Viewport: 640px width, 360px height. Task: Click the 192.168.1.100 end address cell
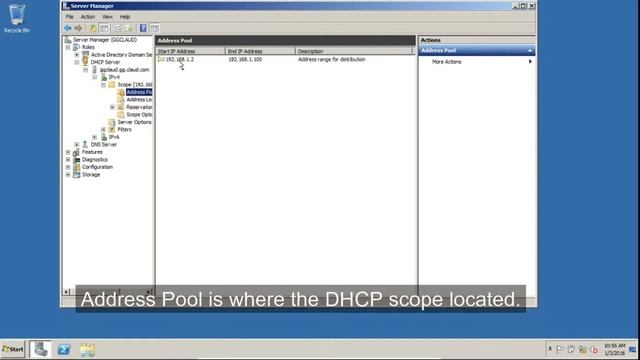click(245, 59)
